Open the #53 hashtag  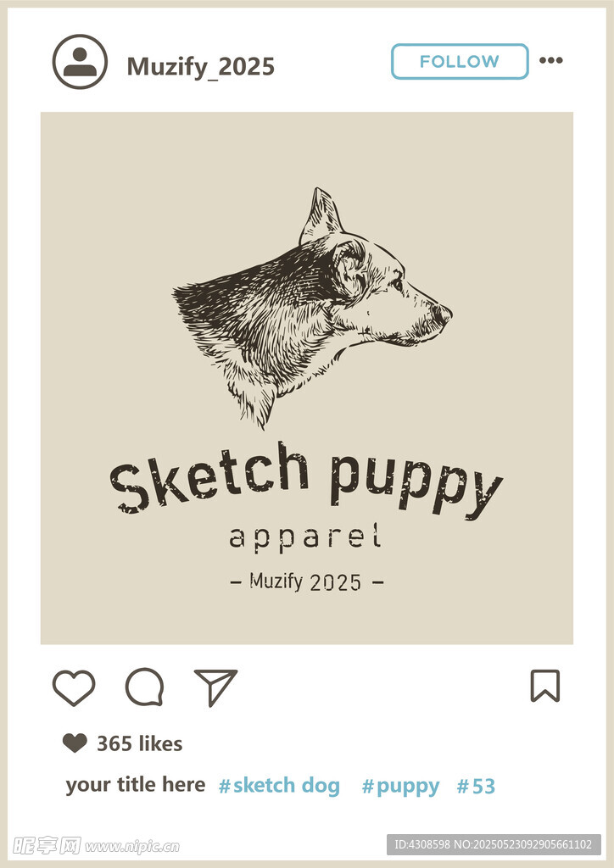click(476, 786)
